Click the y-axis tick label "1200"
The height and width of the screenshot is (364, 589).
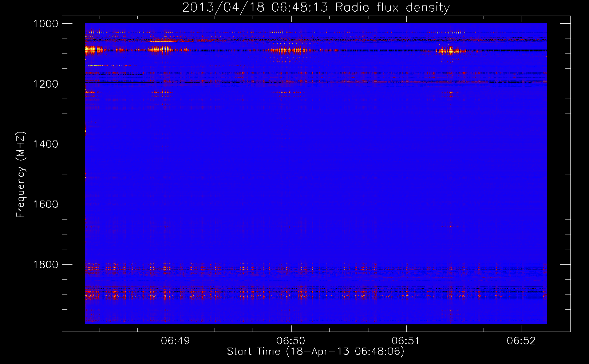click(x=46, y=84)
